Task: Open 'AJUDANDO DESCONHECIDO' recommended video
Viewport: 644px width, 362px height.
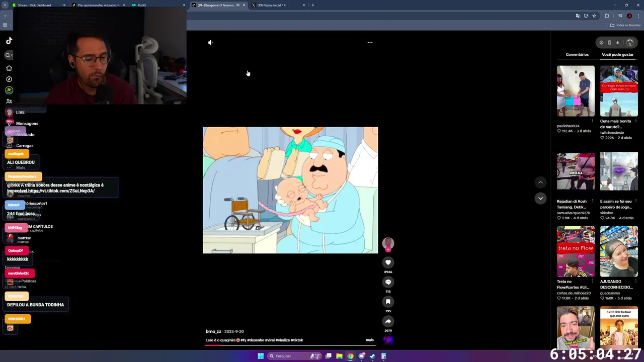Action: point(619,251)
